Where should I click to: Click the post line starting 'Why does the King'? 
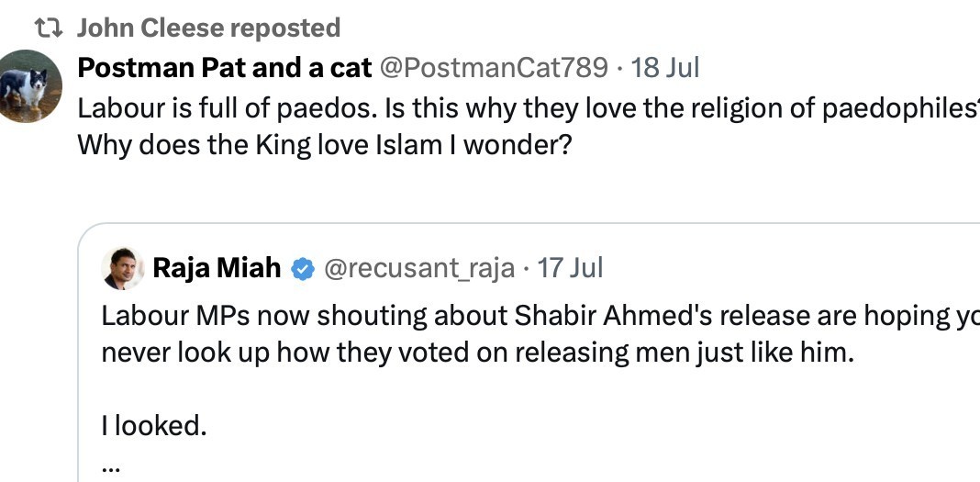[325, 146]
